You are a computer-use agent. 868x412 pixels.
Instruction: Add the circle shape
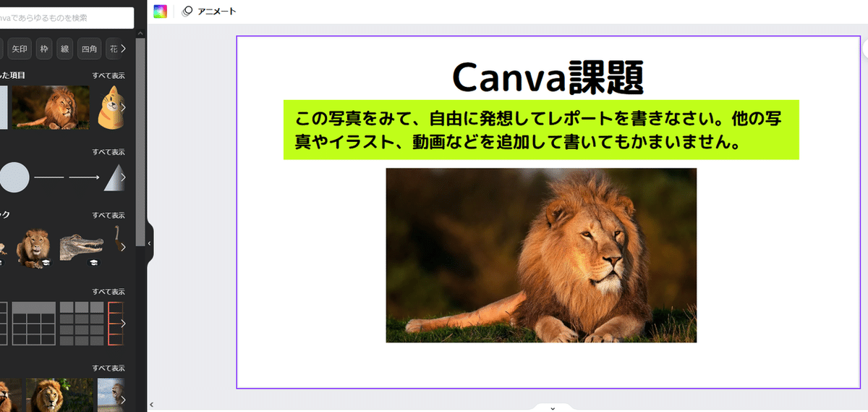pos(14,177)
